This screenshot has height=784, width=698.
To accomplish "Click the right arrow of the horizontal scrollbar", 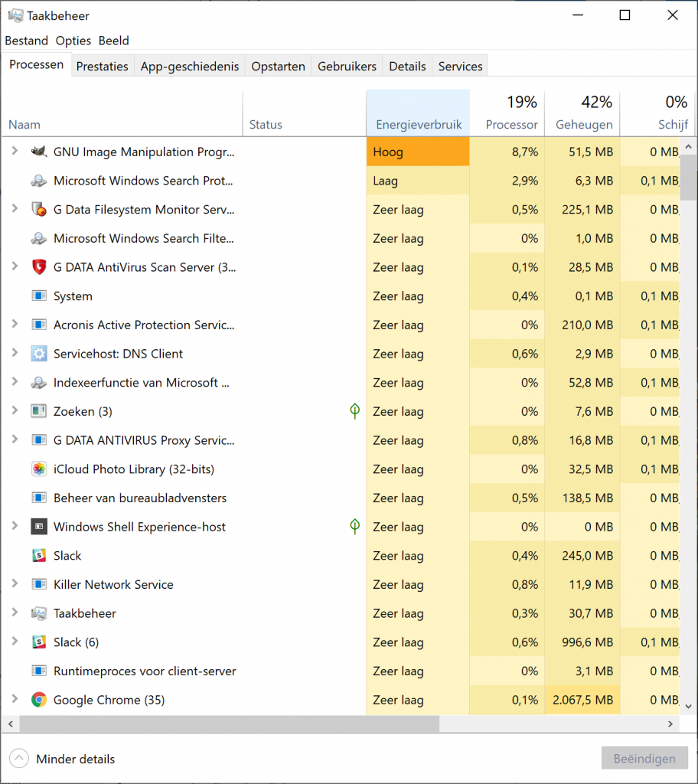I will click(670, 724).
